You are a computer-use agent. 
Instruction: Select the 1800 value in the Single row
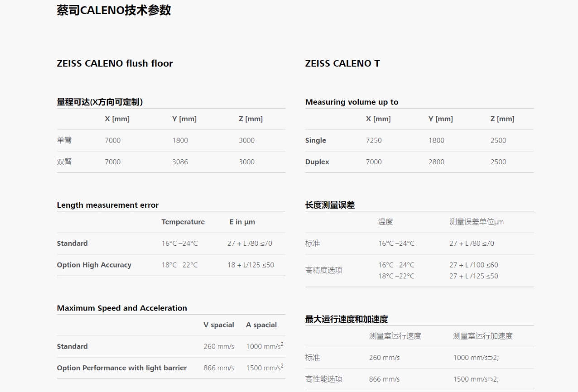pyautogui.click(x=437, y=140)
